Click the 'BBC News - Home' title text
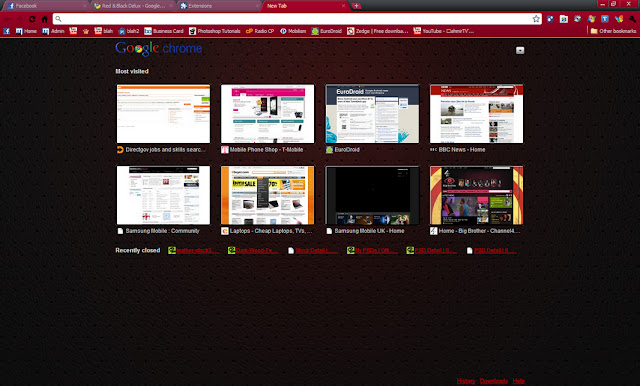Screen dimensions: 640x386 click(x=462, y=150)
